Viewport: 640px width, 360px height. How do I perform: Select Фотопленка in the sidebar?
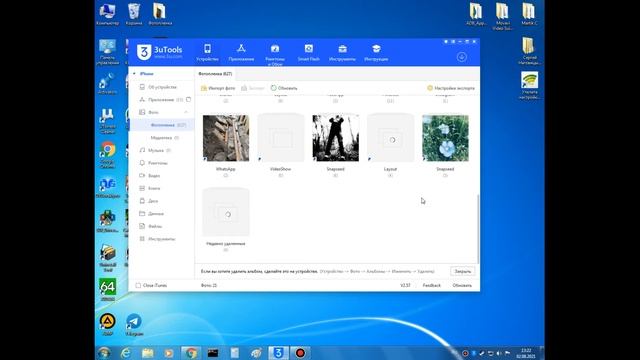(162, 125)
